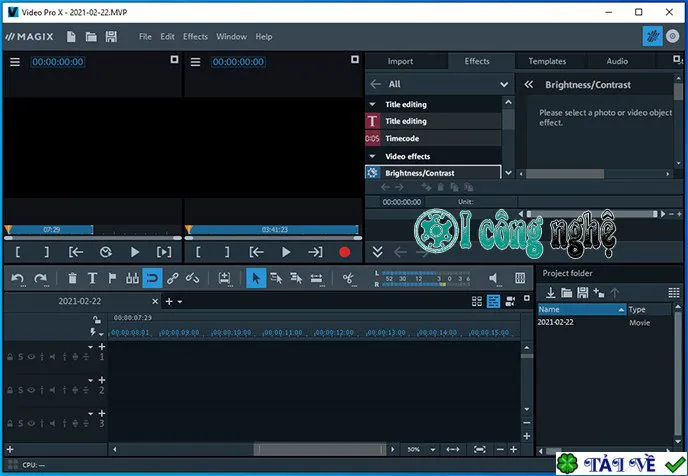The image size is (688, 476).
Task: Set a marker with the flag icon
Action: [x=112, y=278]
